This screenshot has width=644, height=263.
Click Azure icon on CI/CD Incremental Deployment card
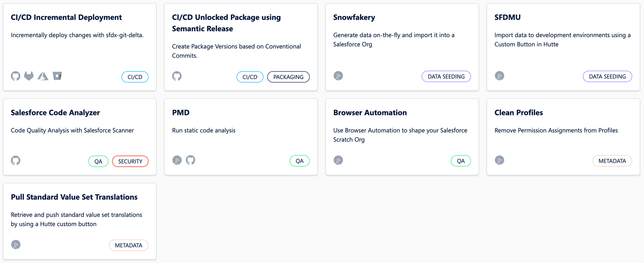pyautogui.click(x=43, y=76)
